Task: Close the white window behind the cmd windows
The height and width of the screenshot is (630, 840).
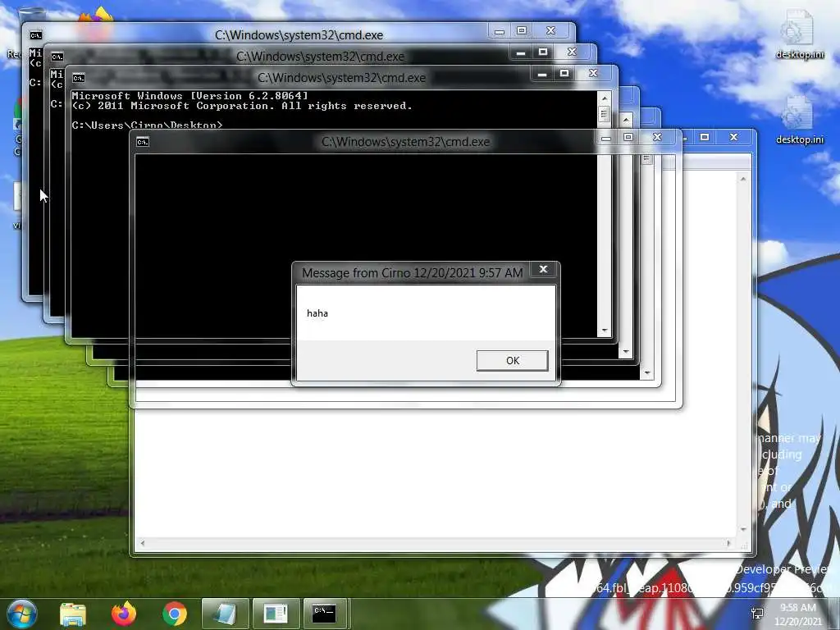Action: [x=733, y=138]
